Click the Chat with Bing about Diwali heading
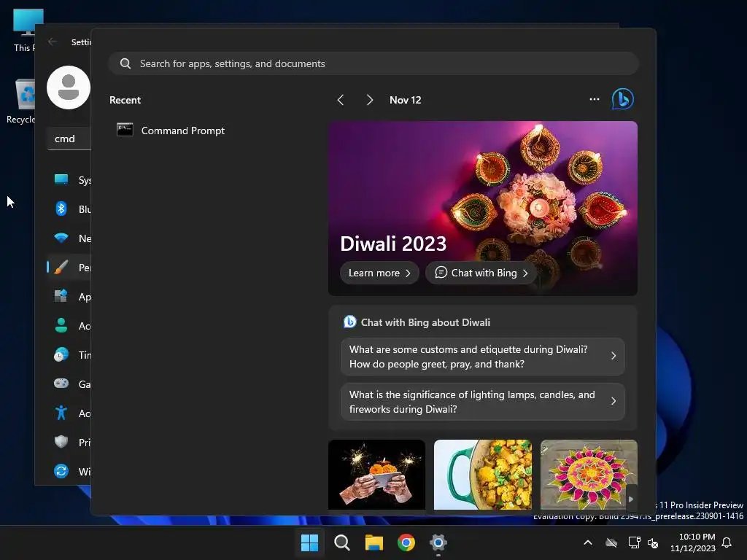 pos(425,322)
